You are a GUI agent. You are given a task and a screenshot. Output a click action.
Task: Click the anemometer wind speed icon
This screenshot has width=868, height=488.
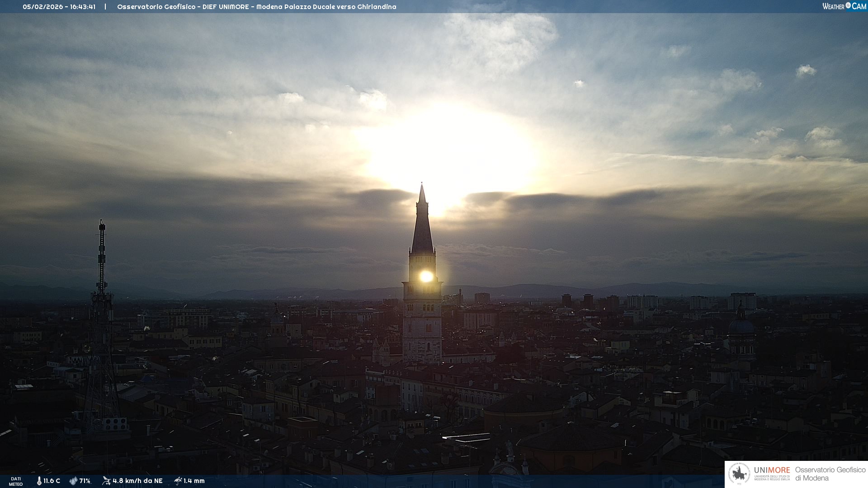click(106, 481)
